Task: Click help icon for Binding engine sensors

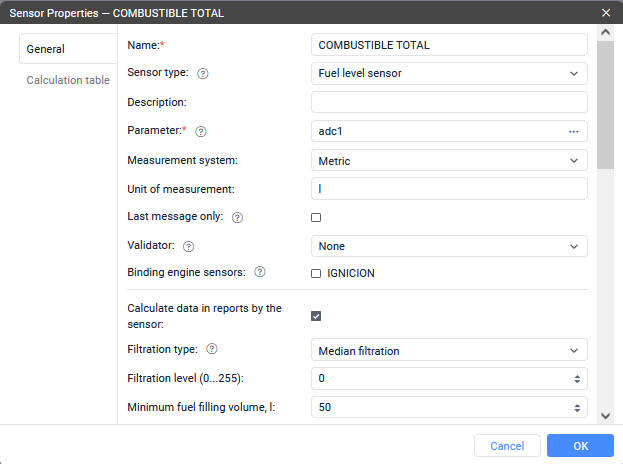Action: coord(260,272)
